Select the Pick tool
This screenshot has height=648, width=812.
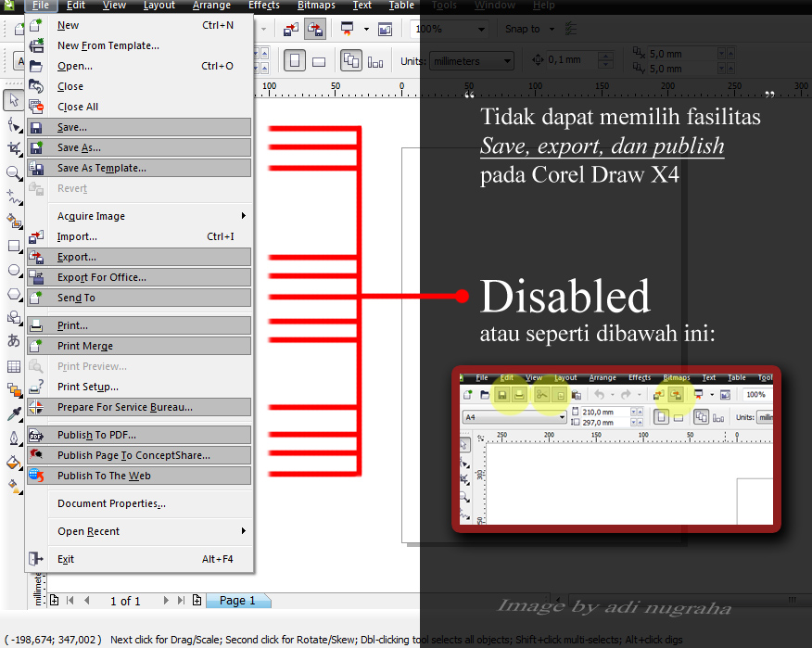12,99
